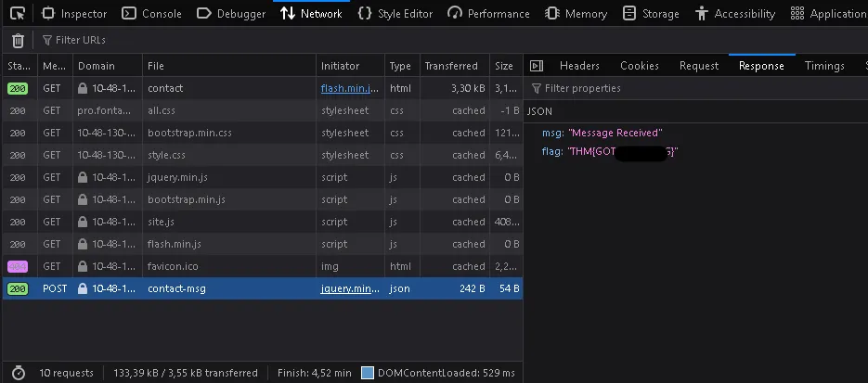
Task: Select the favicon.ico 404 request row
Action: click(263, 266)
